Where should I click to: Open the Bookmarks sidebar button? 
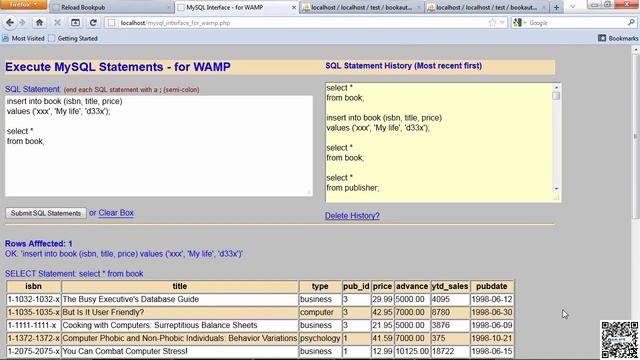[x=618, y=38]
